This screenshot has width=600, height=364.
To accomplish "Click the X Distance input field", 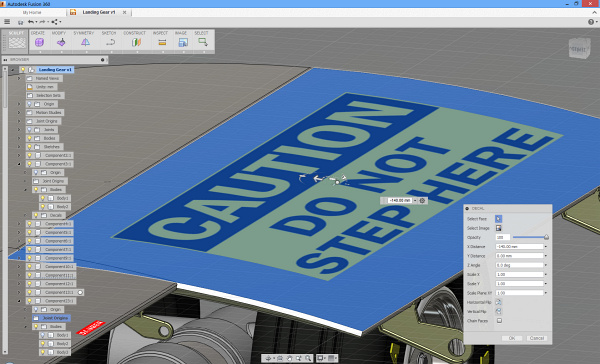I will click(519, 246).
